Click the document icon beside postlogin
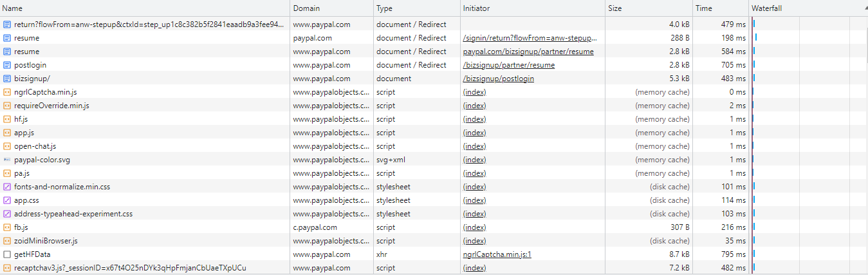The height and width of the screenshot is (275, 868). [7, 65]
